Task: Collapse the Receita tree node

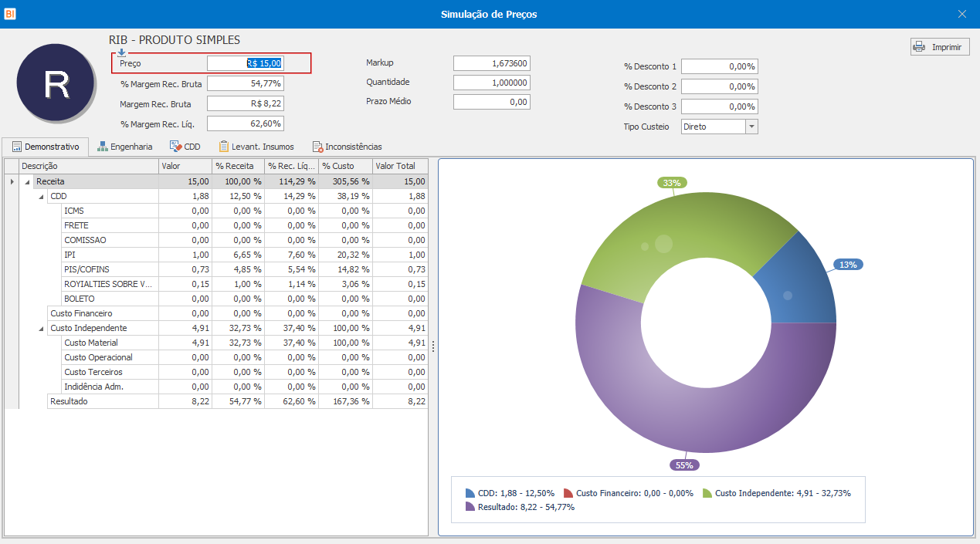Action: pos(28,182)
